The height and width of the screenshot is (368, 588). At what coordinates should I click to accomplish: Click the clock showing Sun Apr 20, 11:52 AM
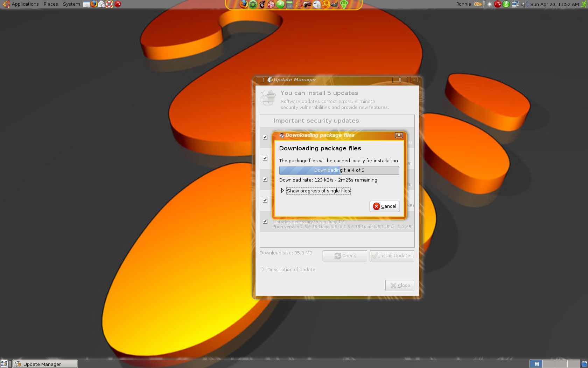(554, 4)
